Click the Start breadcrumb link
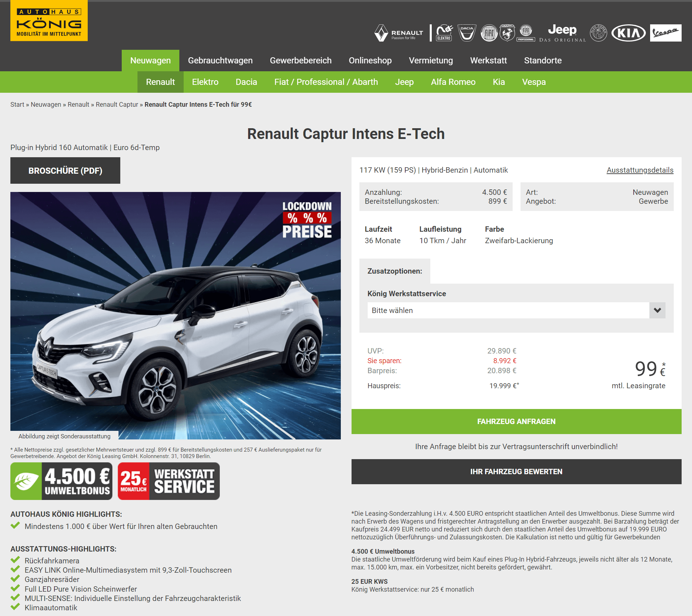The width and height of the screenshot is (692, 616). pos(17,105)
